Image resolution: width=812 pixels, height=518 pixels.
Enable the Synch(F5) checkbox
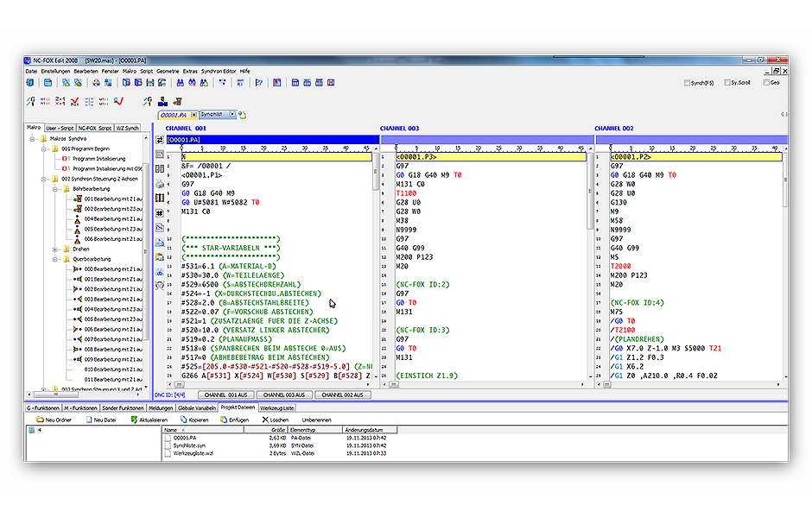(687, 83)
